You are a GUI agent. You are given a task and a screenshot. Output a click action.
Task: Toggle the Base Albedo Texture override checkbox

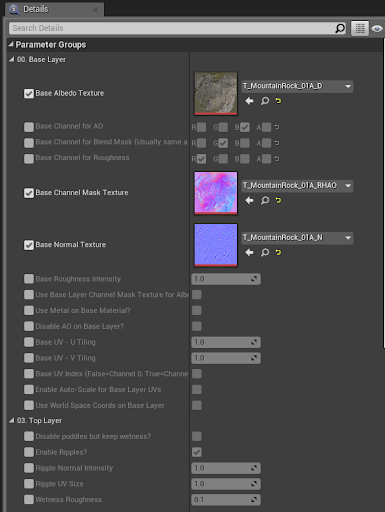coord(29,93)
